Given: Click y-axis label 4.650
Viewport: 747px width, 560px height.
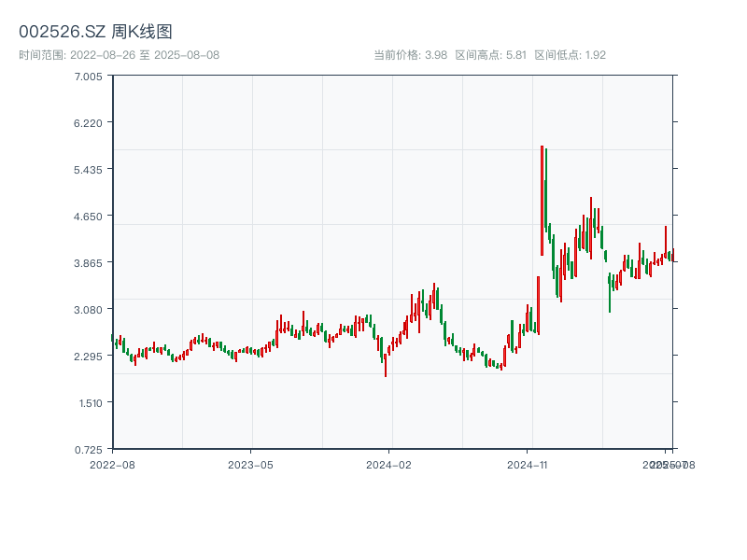Looking at the screenshot, I should pos(88,217).
